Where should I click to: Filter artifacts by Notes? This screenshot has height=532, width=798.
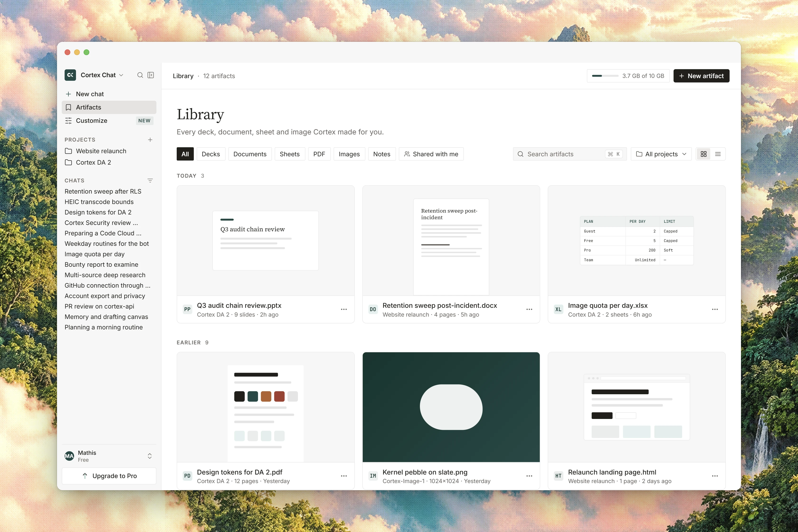click(382, 154)
